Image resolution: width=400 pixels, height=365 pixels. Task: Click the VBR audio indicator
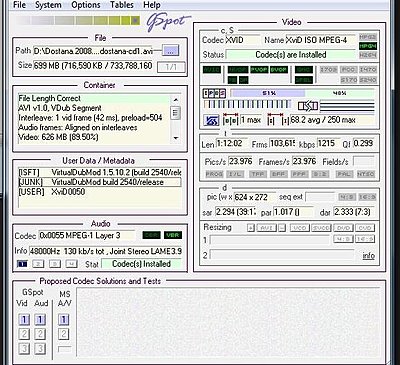coord(173,235)
